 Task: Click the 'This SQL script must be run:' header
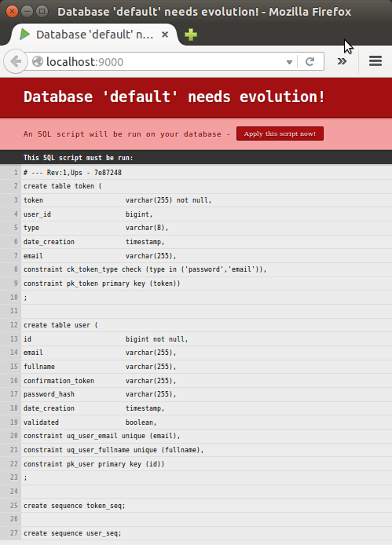(79, 158)
